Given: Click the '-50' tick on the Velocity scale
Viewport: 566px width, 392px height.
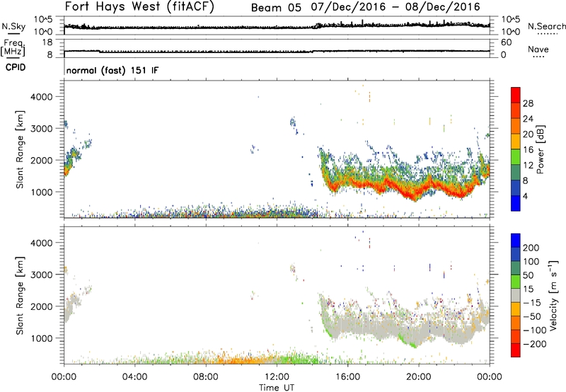Looking at the screenshot, I should (x=531, y=316).
